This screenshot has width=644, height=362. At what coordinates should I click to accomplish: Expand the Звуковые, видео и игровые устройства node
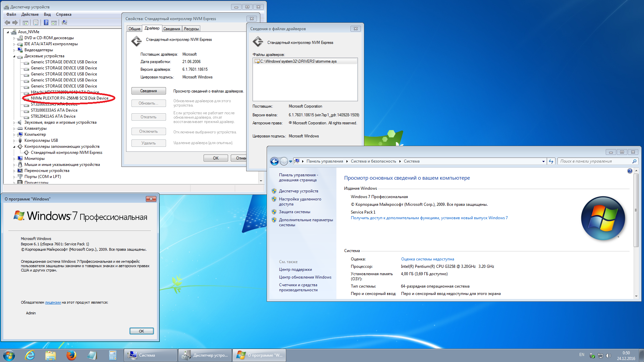pyautogui.click(x=14, y=122)
